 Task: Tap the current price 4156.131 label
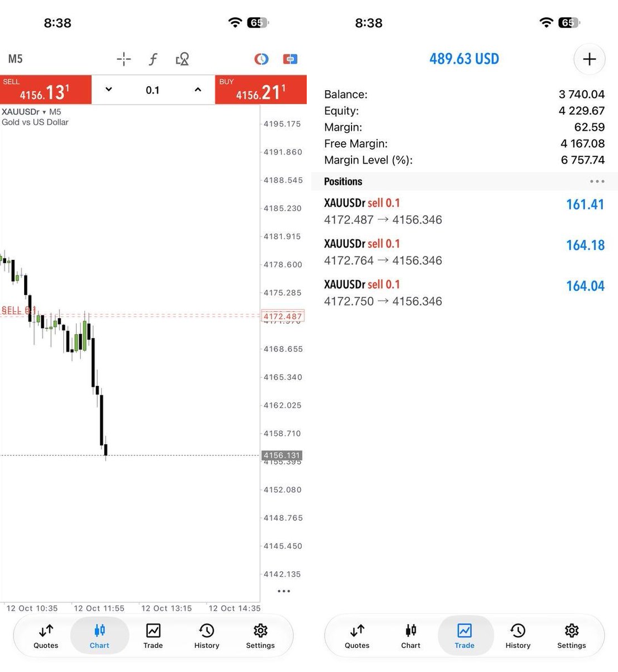tap(282, 455)
